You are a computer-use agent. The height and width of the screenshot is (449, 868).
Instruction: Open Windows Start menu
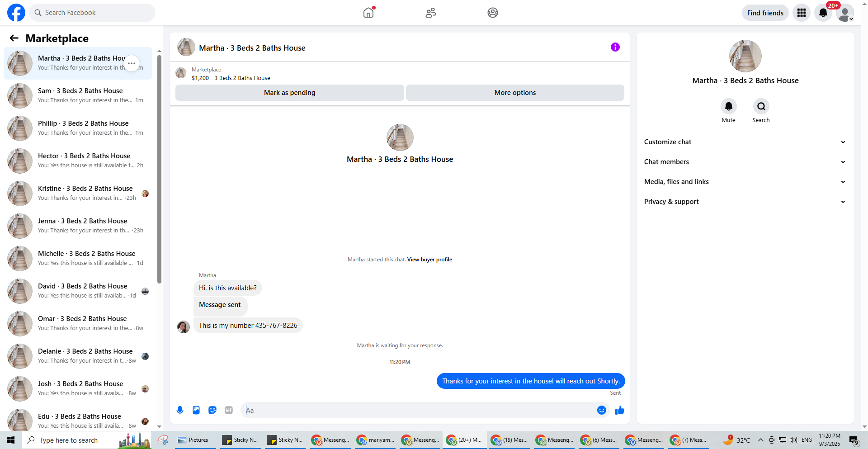(x=11, y=440)
